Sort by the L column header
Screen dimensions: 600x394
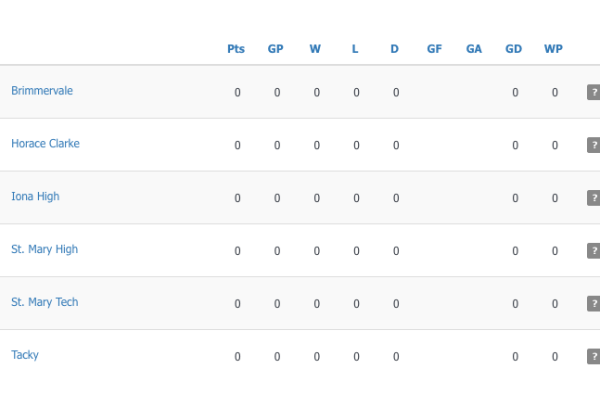coord(355,49)
